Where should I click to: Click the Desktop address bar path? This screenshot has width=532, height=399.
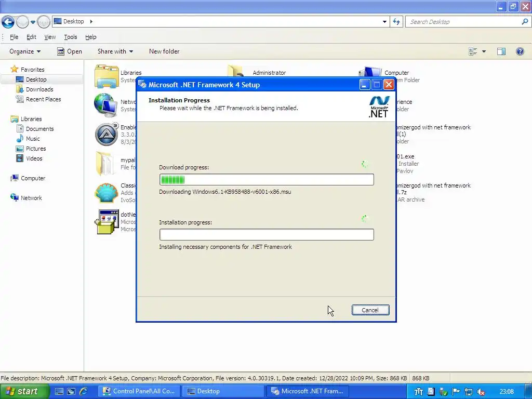[x=74, y=21]
